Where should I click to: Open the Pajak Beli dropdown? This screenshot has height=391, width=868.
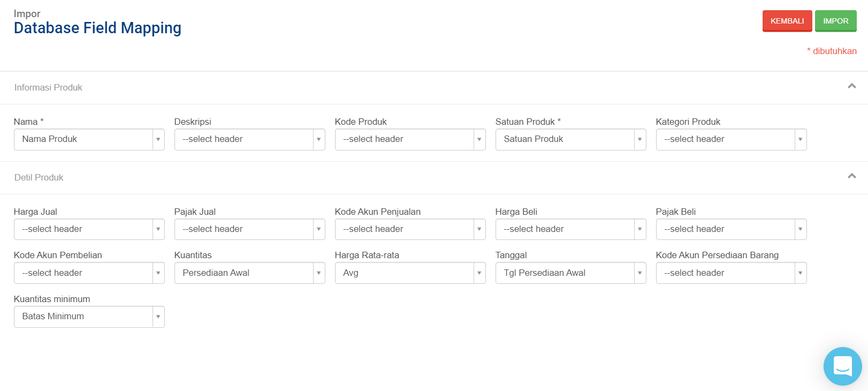(732, 229)
